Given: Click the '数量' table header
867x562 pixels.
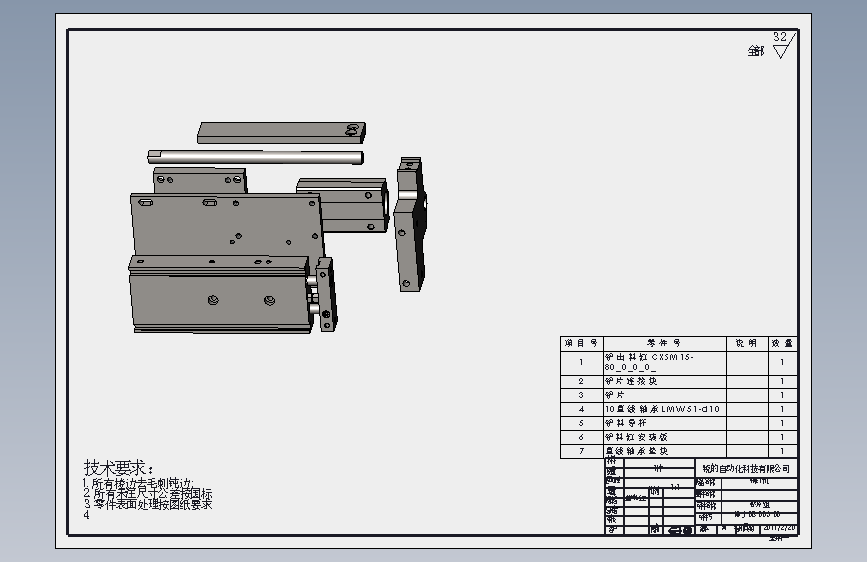Looking at the screenshot, I should coord(782,344).
